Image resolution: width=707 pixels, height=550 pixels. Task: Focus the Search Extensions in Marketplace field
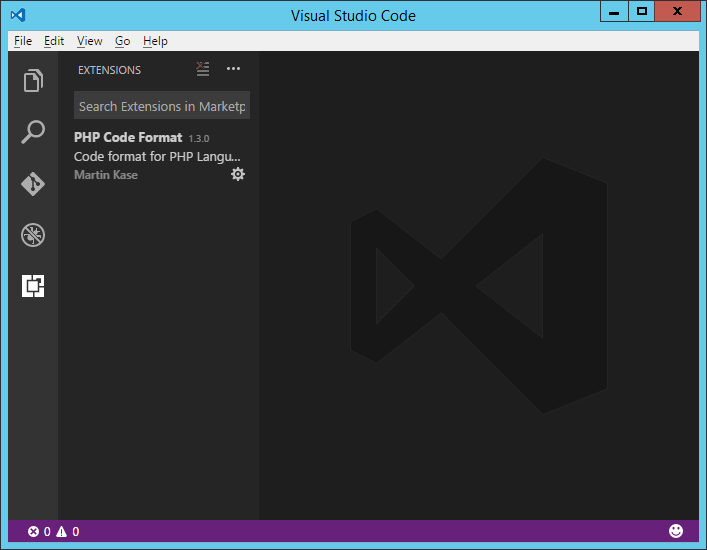coord(162,105)
